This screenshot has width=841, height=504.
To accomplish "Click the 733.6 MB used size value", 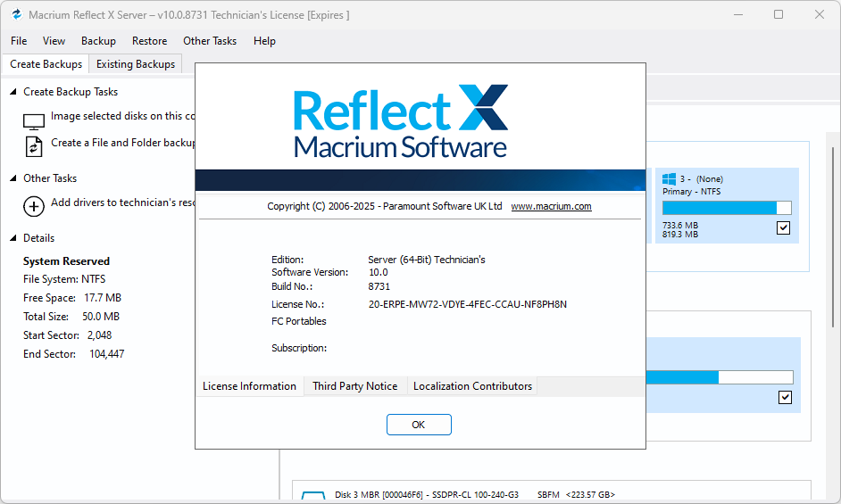I will pyautogui.click(x=680, y=225).
